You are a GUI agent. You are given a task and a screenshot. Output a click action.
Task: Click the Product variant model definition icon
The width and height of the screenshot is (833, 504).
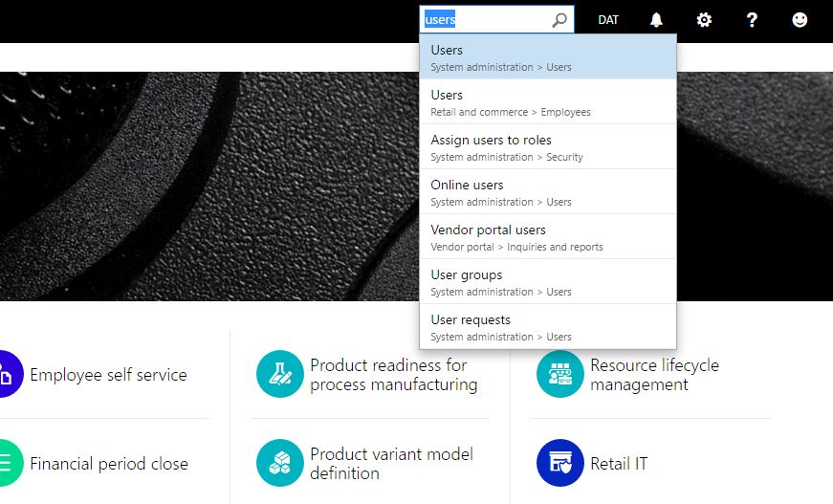point(279,463)
